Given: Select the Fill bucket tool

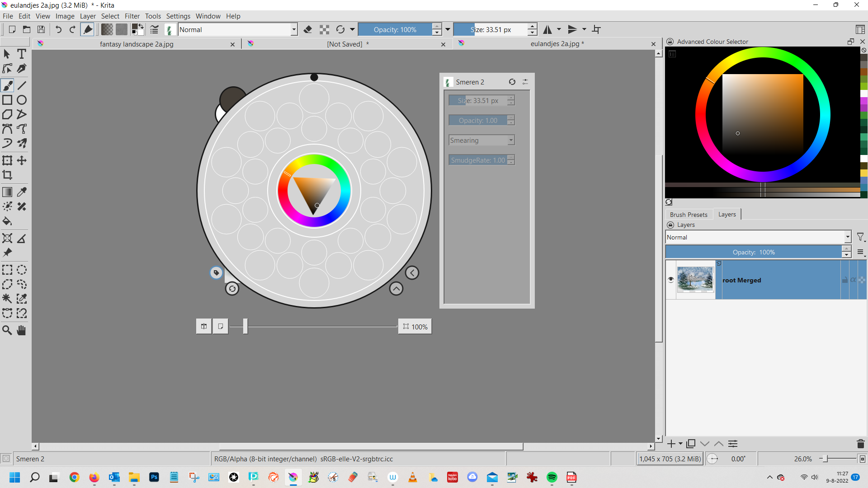Looking at the screenshot, I should 7,221.
